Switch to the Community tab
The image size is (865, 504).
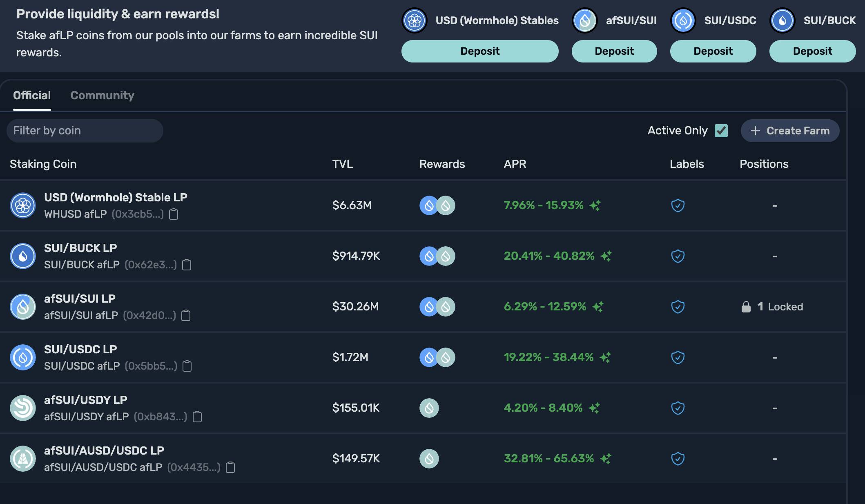[102, 95]
